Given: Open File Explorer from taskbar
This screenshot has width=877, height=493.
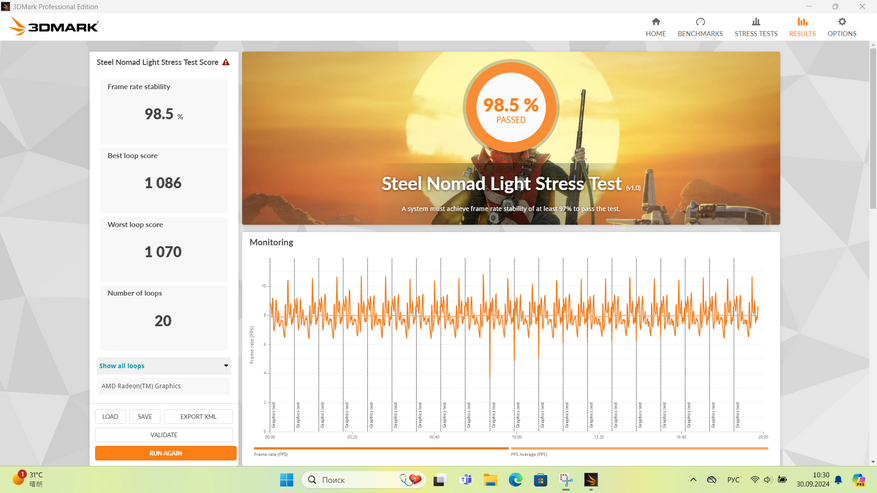Looking at the screenshot, I should [x=491, y=480].
